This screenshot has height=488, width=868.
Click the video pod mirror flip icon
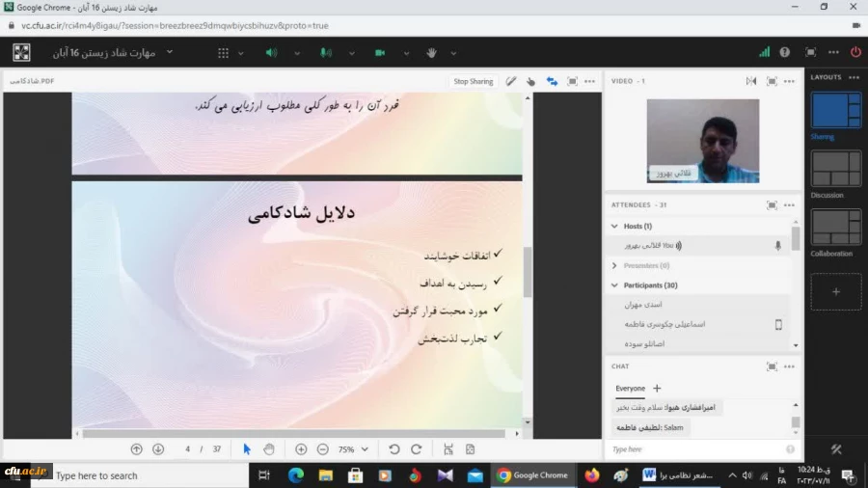pyautogui.click(x=751, y=81)
